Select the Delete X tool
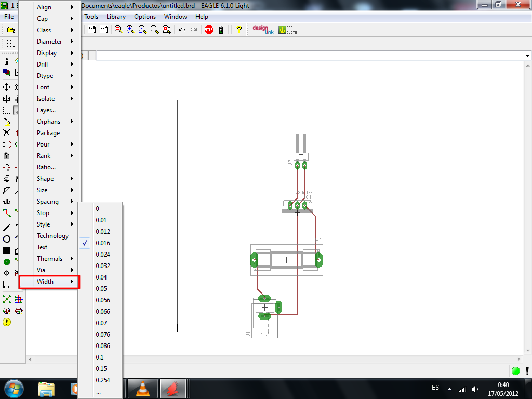The width and height of the screenshot is (532, 399). point(6,132)
